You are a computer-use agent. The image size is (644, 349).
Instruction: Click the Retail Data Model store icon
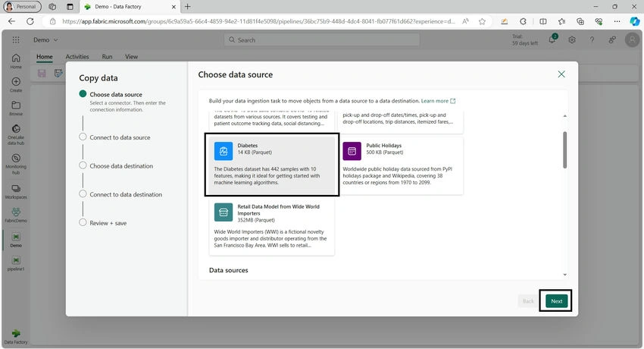click(x=224, y=212)
